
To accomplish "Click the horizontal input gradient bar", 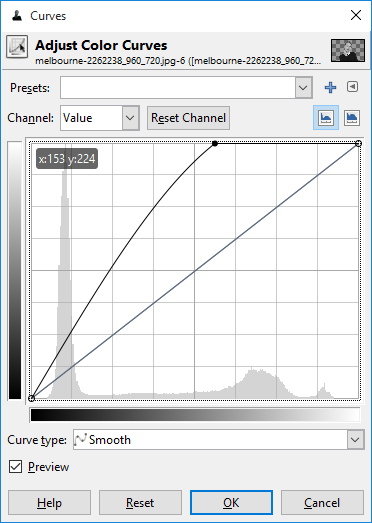I will [x=195, y=415].
